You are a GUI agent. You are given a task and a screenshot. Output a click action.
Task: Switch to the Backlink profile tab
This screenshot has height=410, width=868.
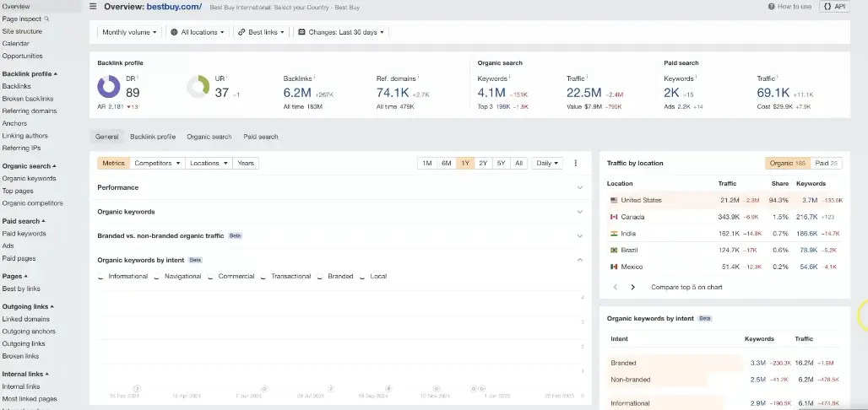pyautogui.click(x=153, y=137)
